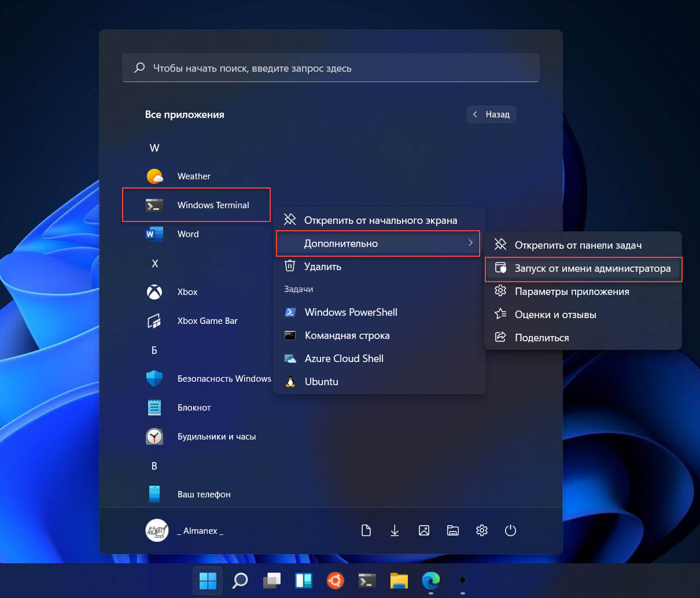Select Оценки и отзывы

583,315
